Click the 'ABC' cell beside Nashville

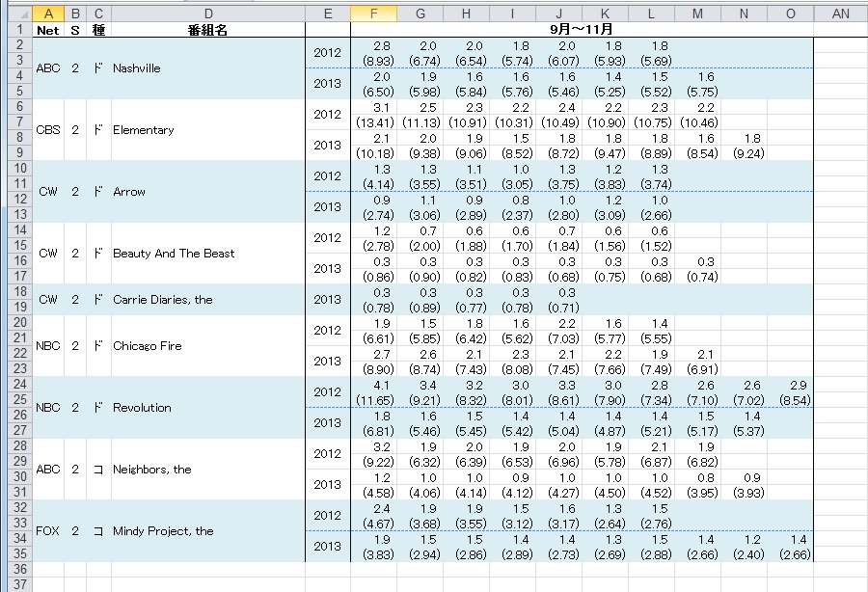[48, 68]
